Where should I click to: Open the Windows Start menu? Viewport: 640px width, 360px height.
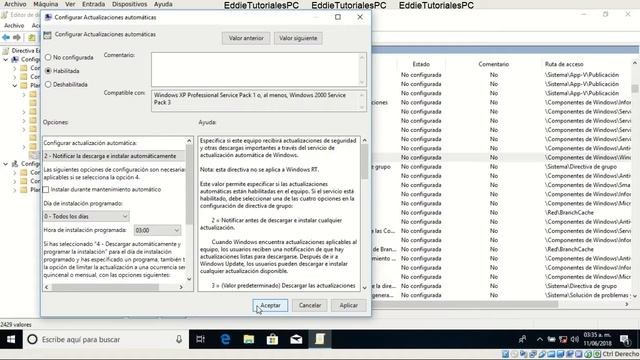pos(11,339)
